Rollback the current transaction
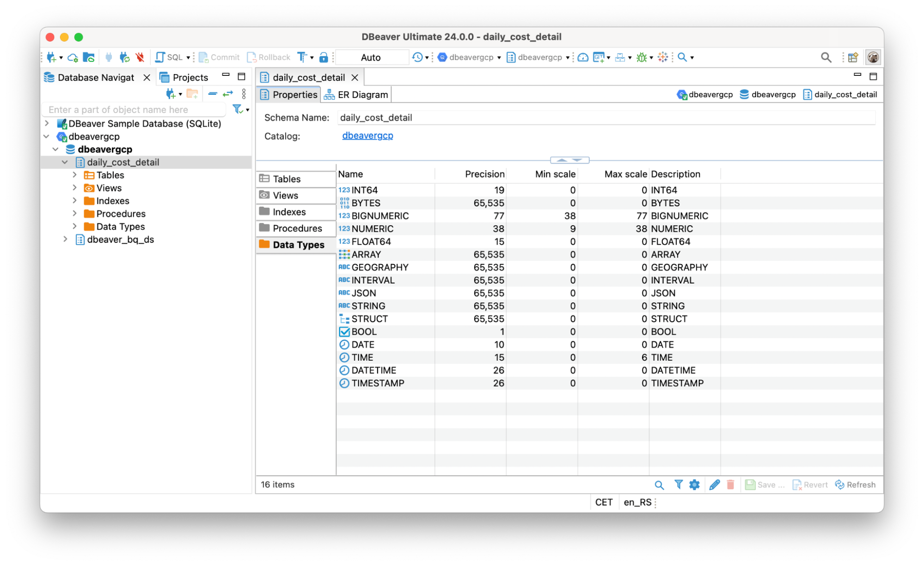Viewport: 924px width, 566px height. tap(268, 57)
